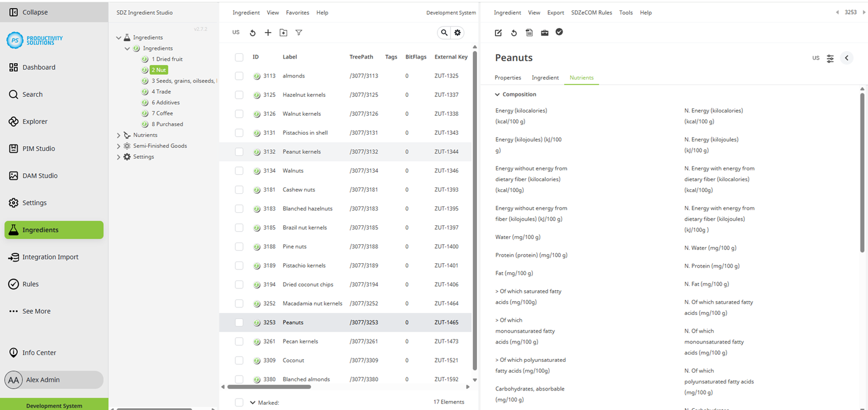Expand the Semi-Finished Goods tree node
This screenshot has width=868, height=410.
pyautogui.click(x=118, y=146)
